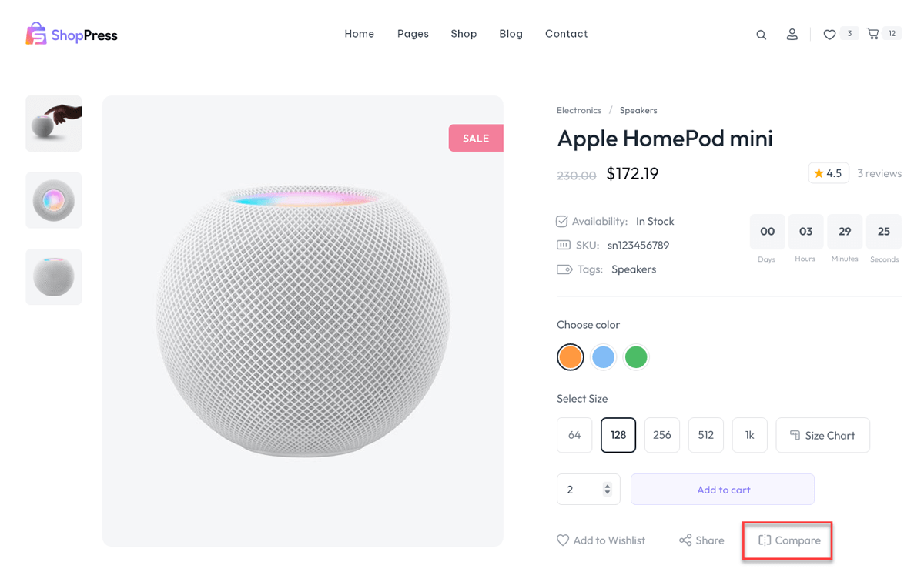Click the Compare icon
Viewport: 924px width, 582px height.
[x=765, y=540]
